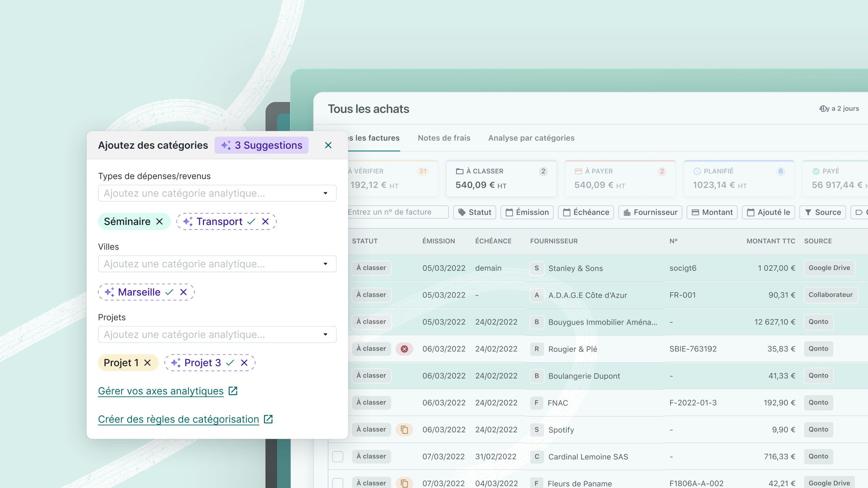Screen dimensions: 868x488
Task: Accept the Marseille suggestion checkmark
Action: click(x=169, y=292)
